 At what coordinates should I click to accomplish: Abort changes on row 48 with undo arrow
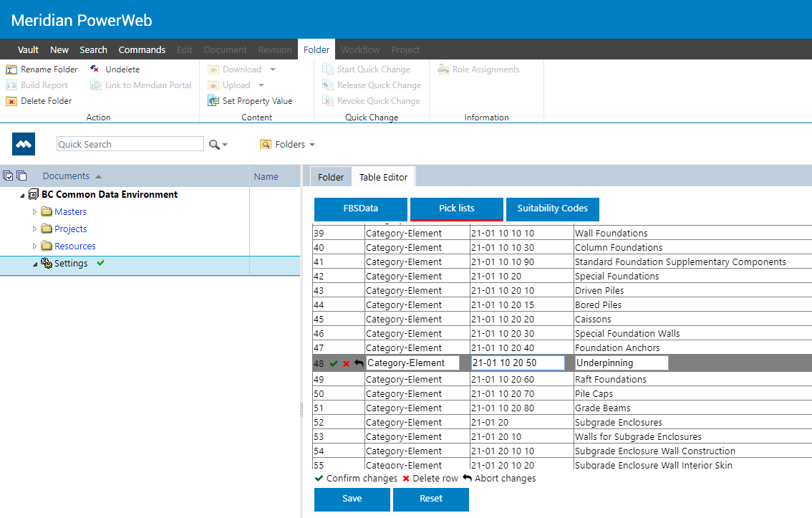359,363
